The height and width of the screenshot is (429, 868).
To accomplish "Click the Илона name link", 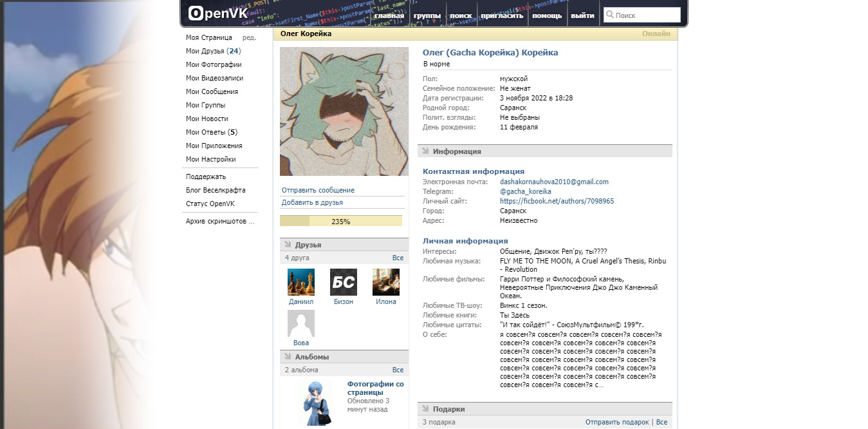I will coord(386,301).
